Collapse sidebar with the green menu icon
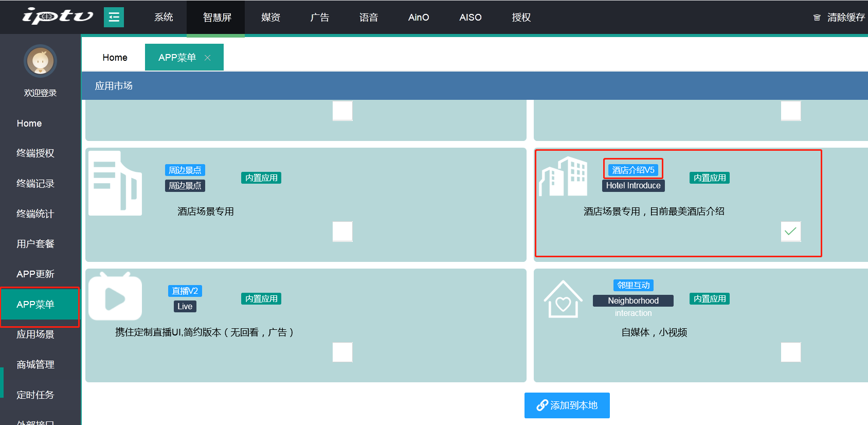 click(114, 17)
